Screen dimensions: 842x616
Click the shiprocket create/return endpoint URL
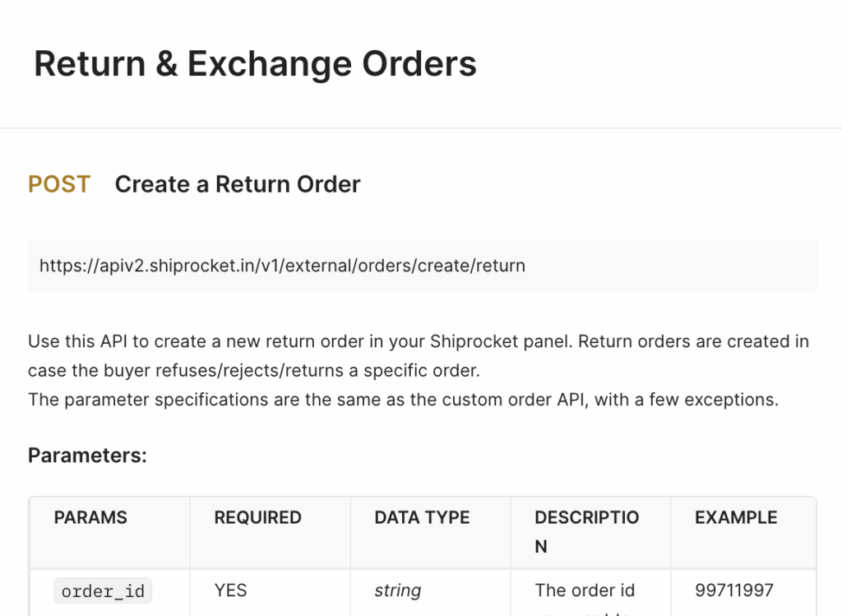282,266
